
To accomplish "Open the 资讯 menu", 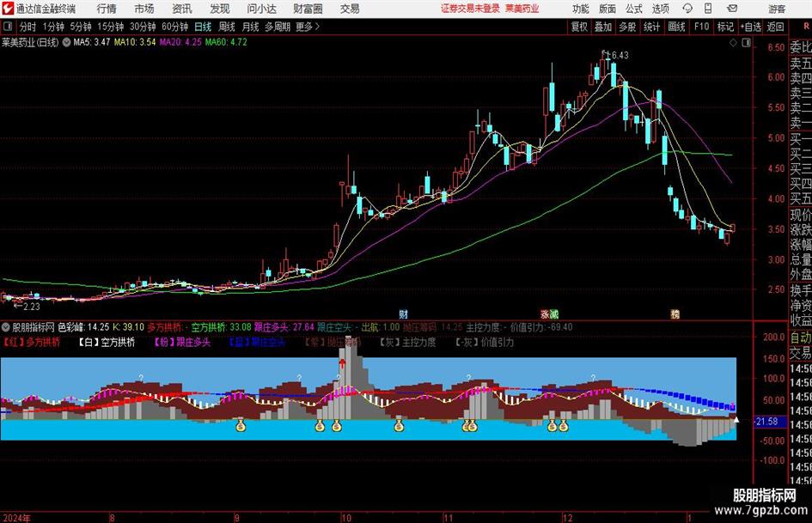I will tap(182, 9).
